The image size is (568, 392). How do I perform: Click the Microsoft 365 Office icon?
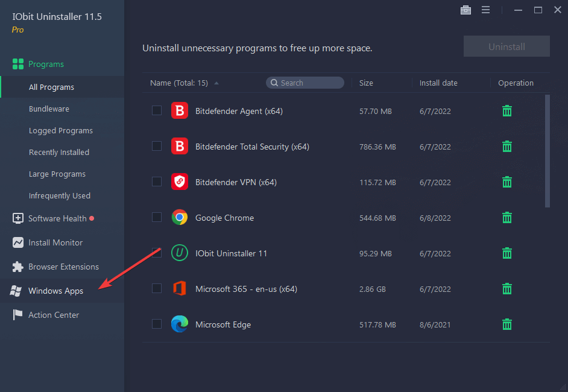(179, 288)
